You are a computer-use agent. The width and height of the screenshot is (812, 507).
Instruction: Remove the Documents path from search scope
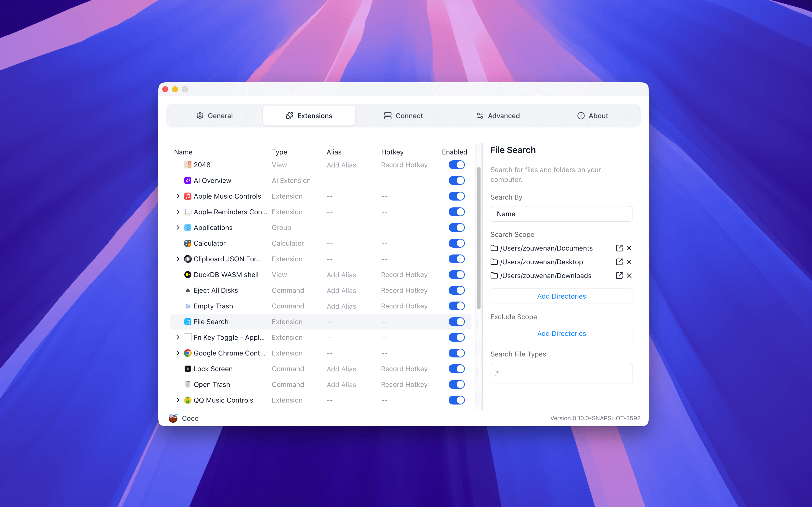[629, 248]
